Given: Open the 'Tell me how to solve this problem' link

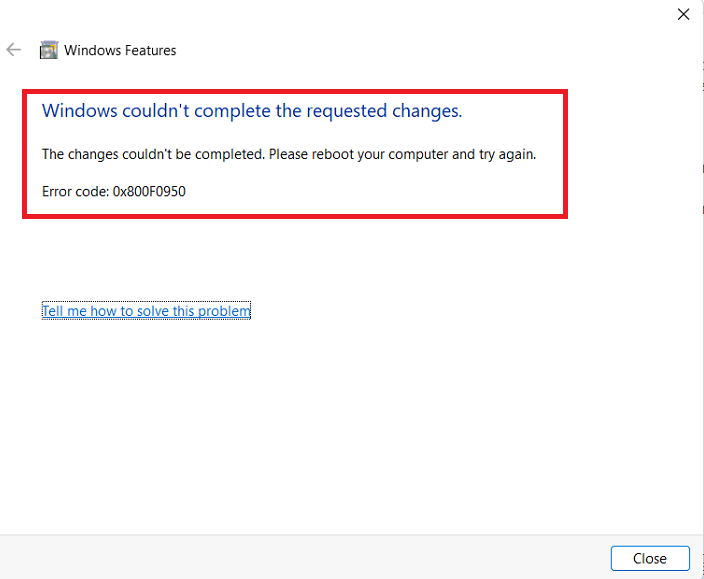Looking at the screenshot, I should pyautogui.click(x=146, y=311).
